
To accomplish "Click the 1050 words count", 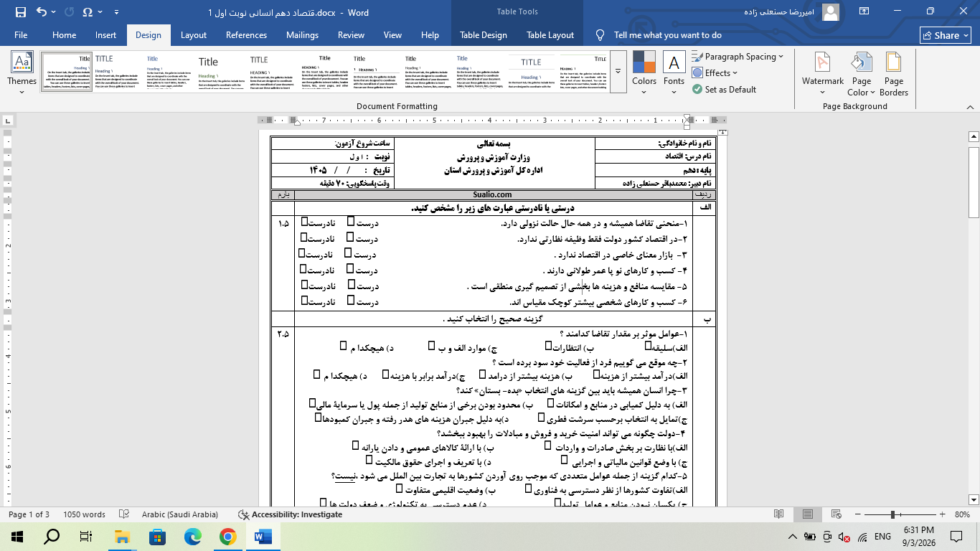I will (x=84, y=514).
